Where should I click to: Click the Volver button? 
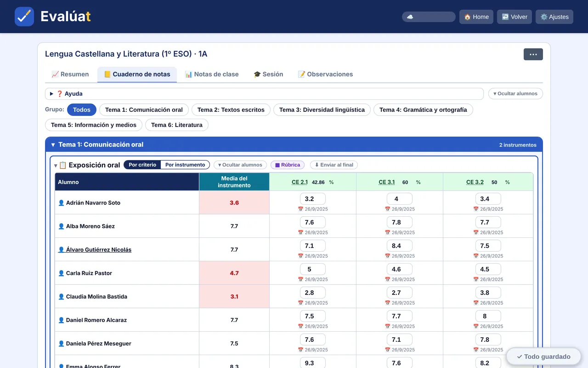514,17
